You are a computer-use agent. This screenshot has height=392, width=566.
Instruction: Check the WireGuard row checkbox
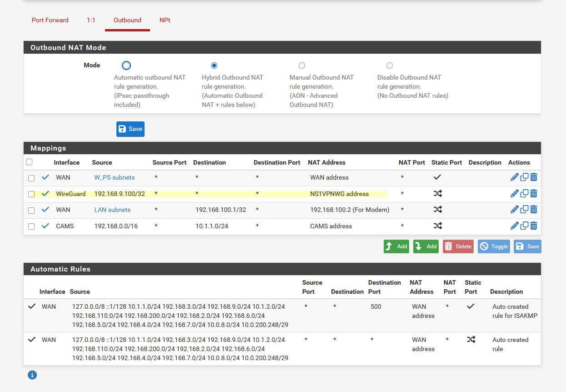(x=31, y=194)
